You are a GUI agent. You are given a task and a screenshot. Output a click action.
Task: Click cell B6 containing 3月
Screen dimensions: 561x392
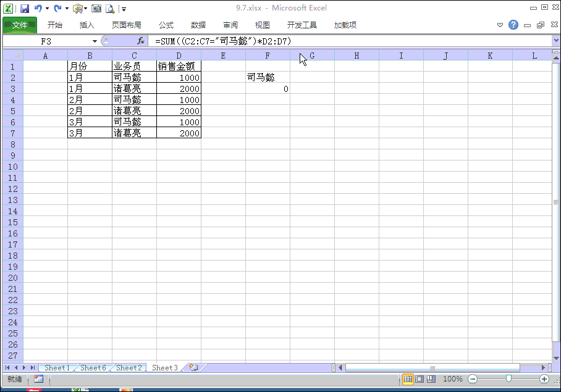[90, 122]
